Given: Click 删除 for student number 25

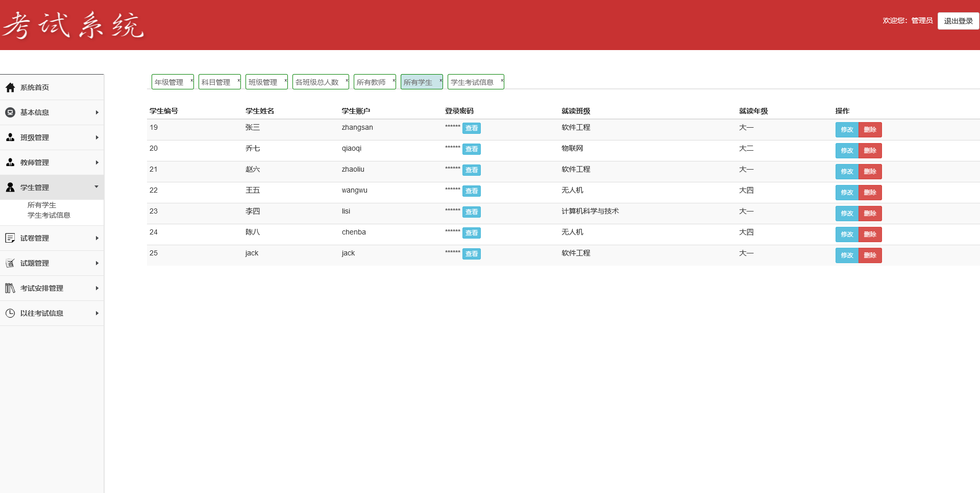Looking at the screenshot, I should click(870, 255).
